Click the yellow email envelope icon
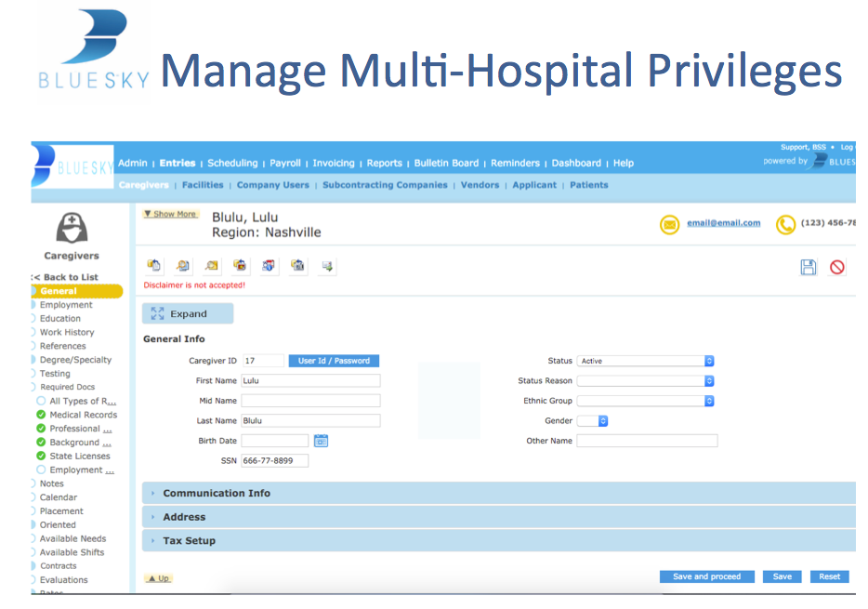Image resolution: width=868 pixels, height=609 pixels. point(669,224)
